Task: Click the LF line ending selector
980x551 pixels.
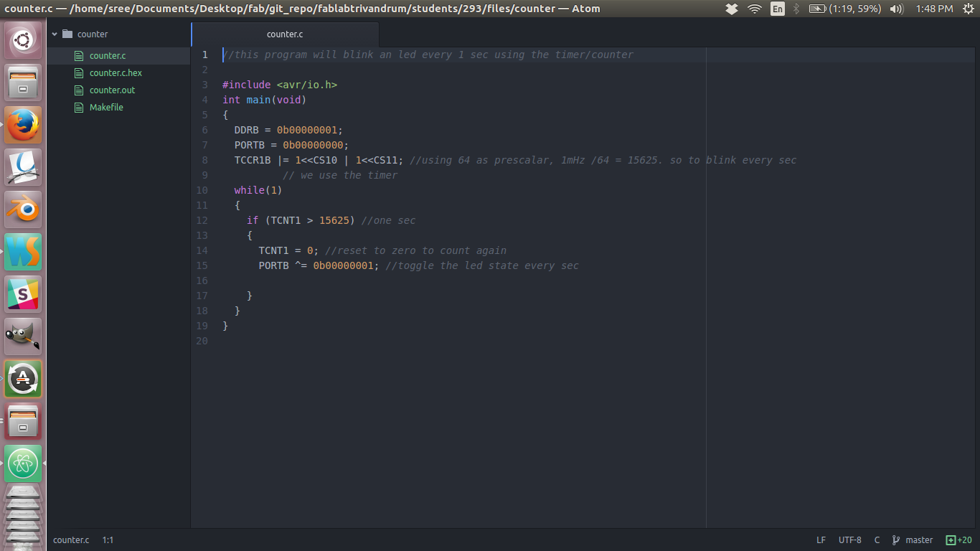Action: tap(821, 540)
